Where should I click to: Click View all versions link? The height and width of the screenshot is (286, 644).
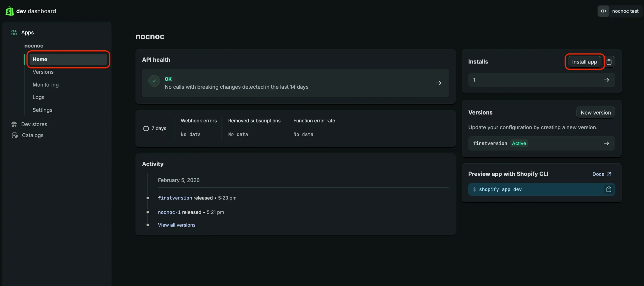click(177, 225)
